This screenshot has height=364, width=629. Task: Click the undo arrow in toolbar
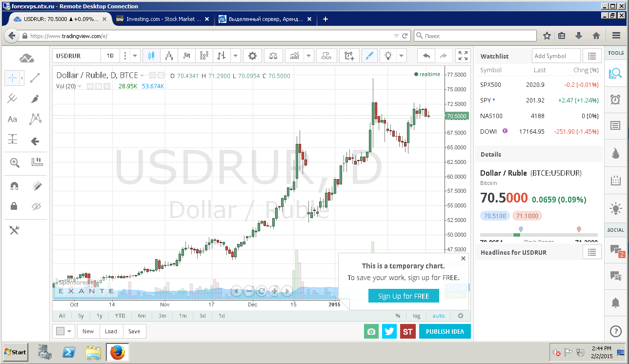click(426, 56)
